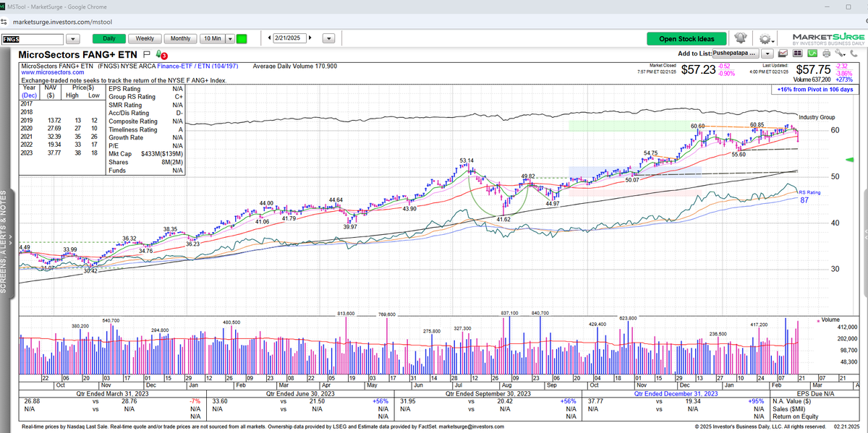The height and width of the screenshot is (433, 868).
Task: Click the RS Rating 87 label
Action: (809, 197)
